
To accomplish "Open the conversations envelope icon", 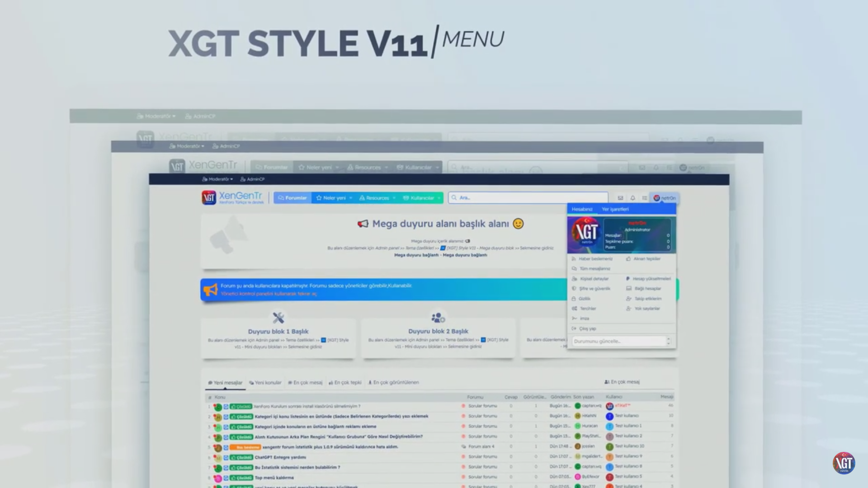I will click(620, 198).
